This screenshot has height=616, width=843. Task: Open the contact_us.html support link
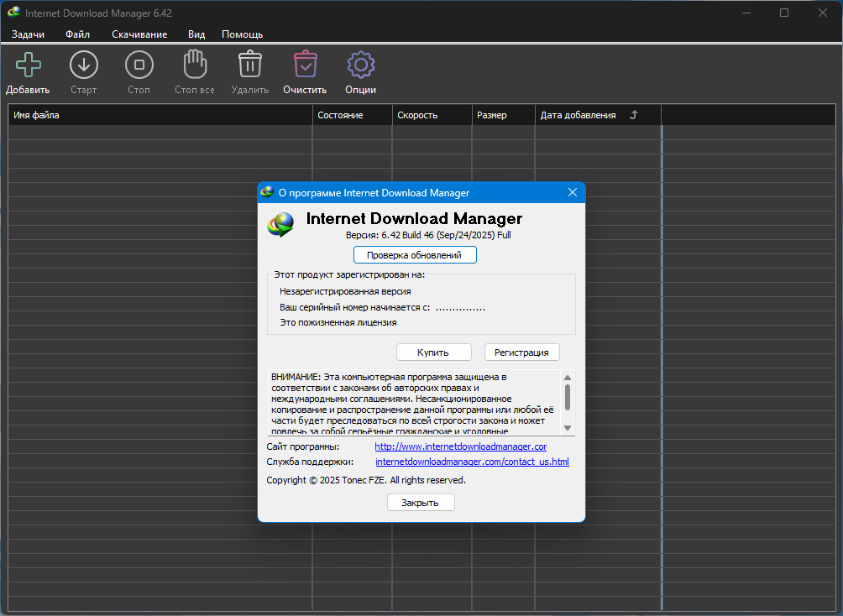click(x=472, y=462)
